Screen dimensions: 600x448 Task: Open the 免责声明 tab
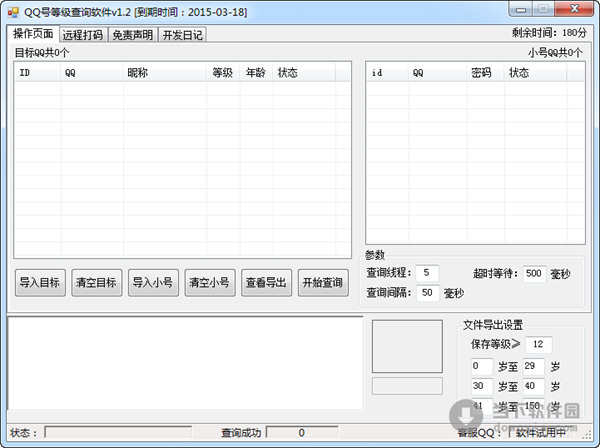(x=132, y=35)
